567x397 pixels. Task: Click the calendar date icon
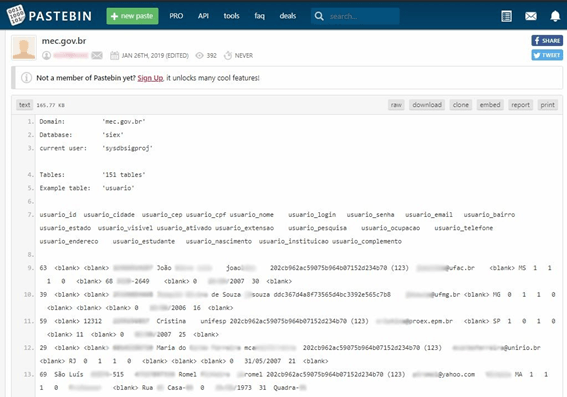click(114, 55)
